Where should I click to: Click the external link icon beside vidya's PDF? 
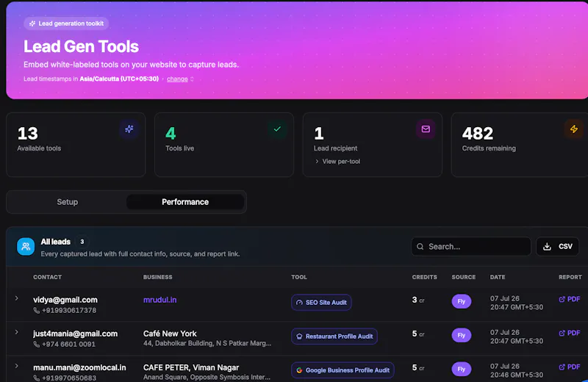562,299
